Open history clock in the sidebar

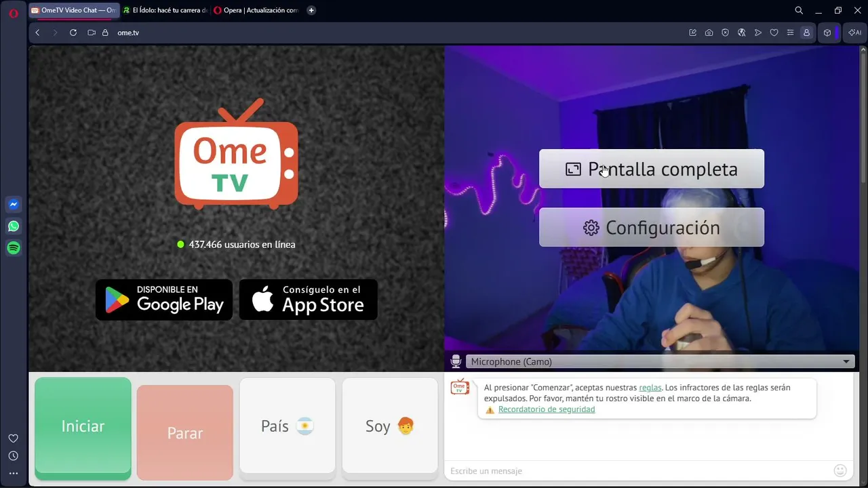click(x=14, y=456)
